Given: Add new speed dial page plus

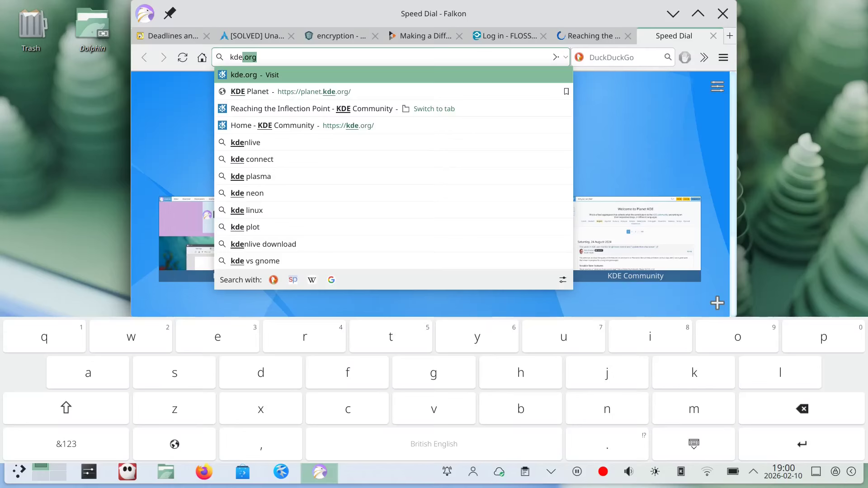Looking at the screenshot, I should click(x=717, y=303).
